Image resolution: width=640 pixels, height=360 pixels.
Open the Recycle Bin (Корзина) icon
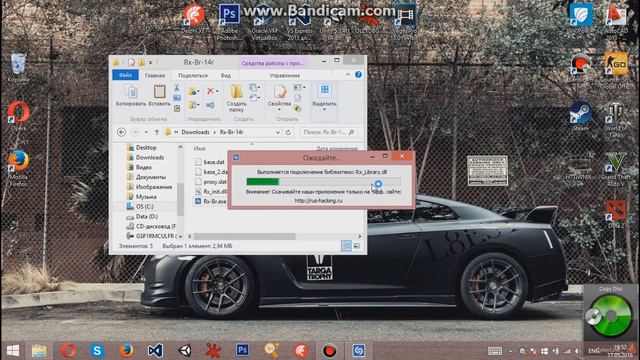point(18,67)
